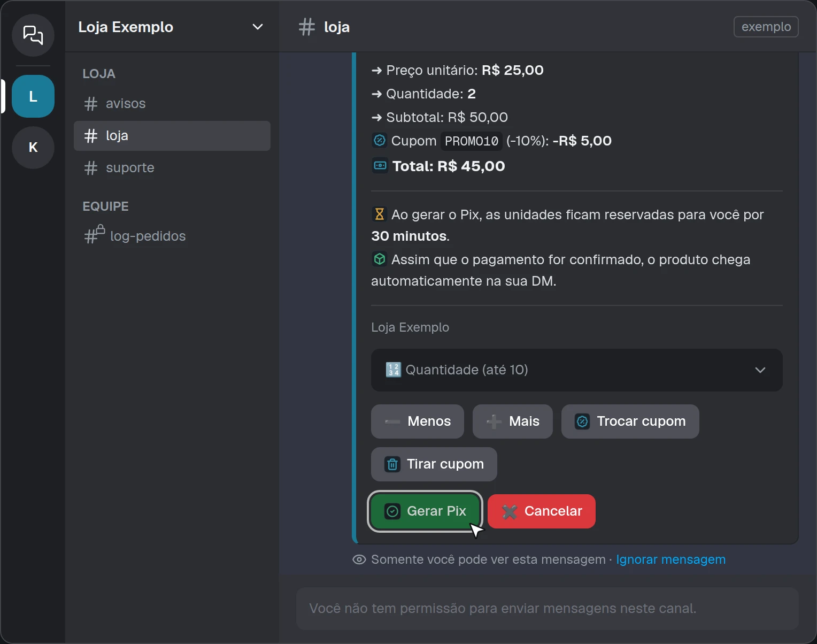
Task: Click the Trocar cupom button
Action: click(x=630, y=421)
